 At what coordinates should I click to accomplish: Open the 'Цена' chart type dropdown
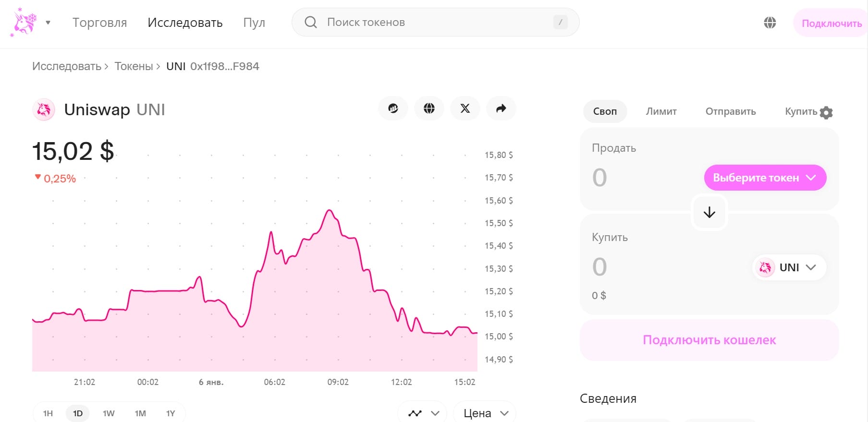(x=485, y=413)
